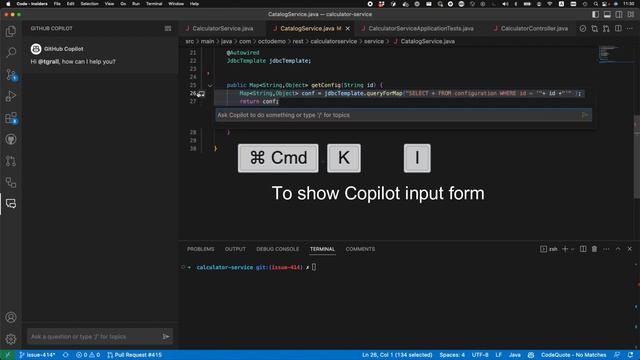Open macOS Spotlight search icon
This screenshot has height=360, width=640.
tap(596, 4)
